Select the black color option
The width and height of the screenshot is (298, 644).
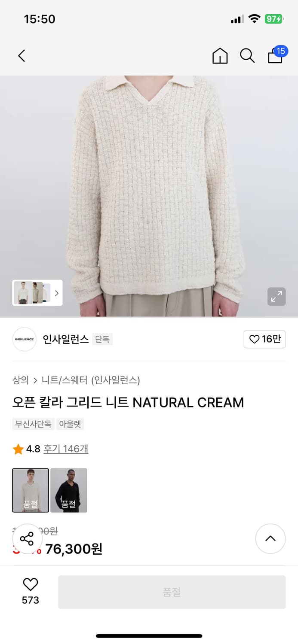coord(69,490)
